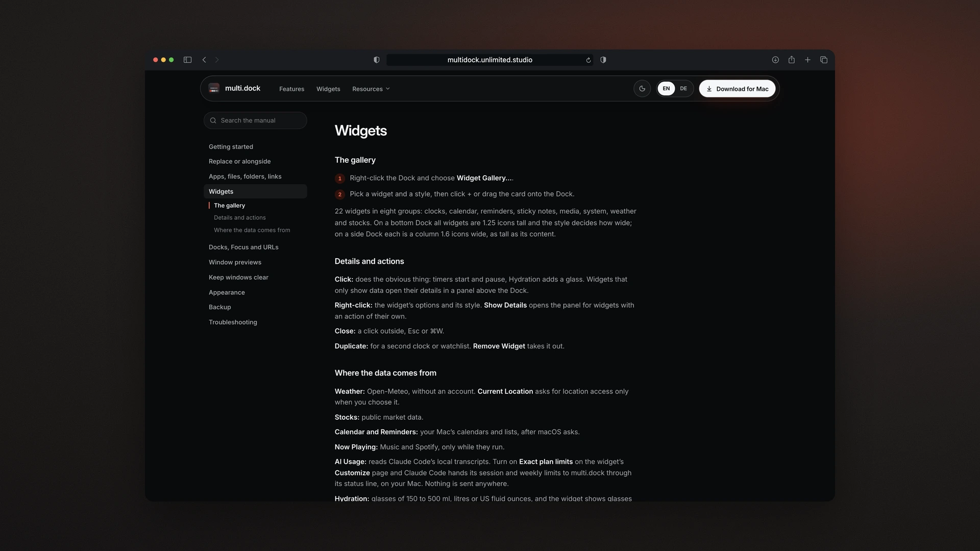Click the Widgets page title

point(360,131)
